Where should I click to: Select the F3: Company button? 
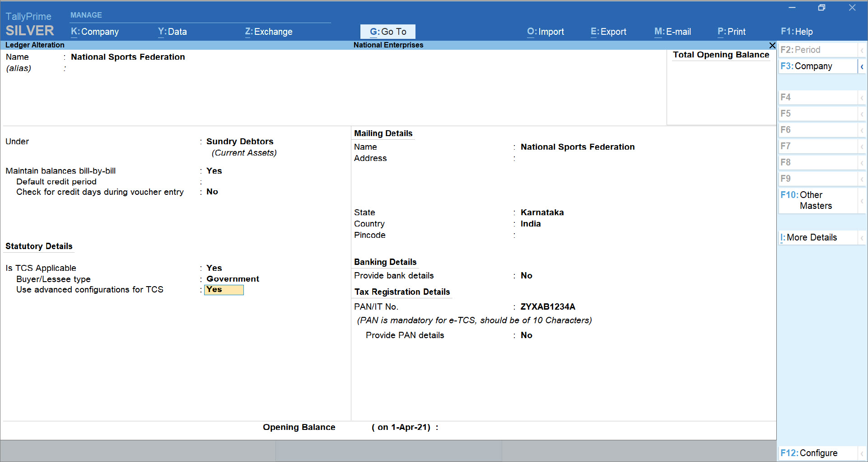818,66
